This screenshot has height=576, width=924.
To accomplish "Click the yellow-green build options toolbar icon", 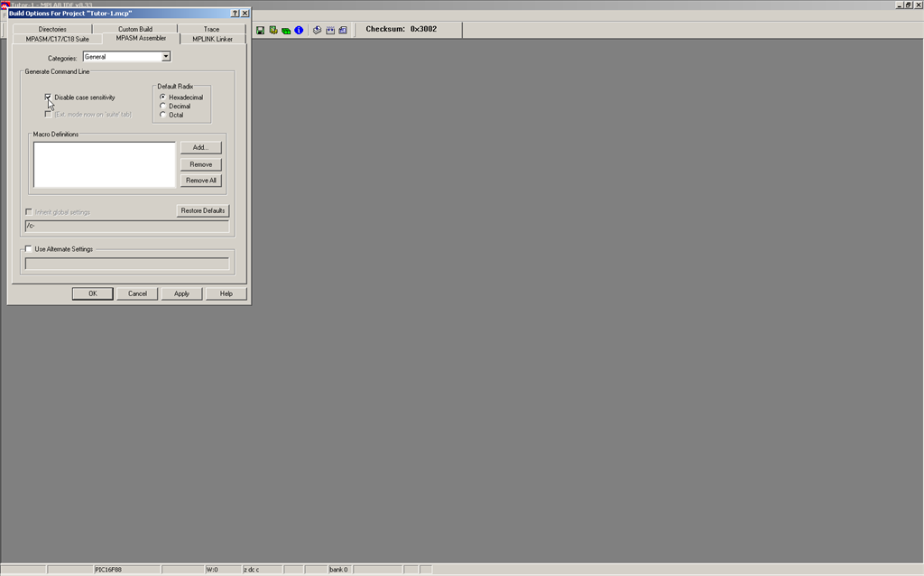I will click(x=273, y=30).
